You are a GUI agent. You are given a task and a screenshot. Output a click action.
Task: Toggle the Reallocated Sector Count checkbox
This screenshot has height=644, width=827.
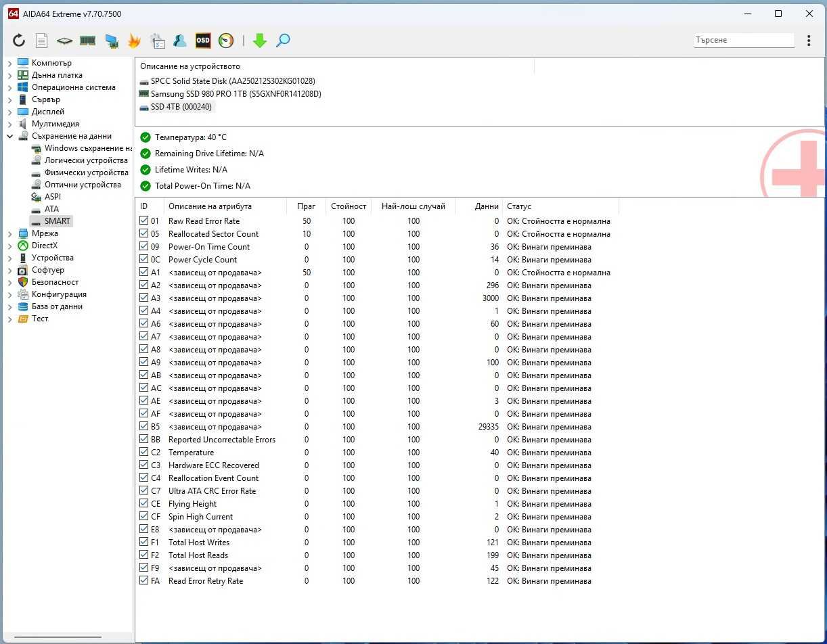coord(143,233)
